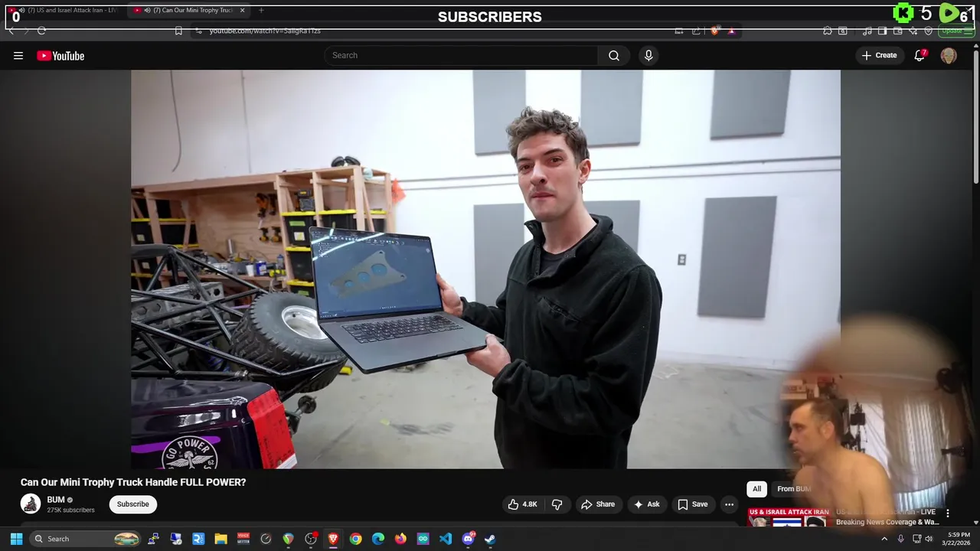Expand the system tray hidden icons
Screen dimensions: 980x551
click(x=884, y=539)
